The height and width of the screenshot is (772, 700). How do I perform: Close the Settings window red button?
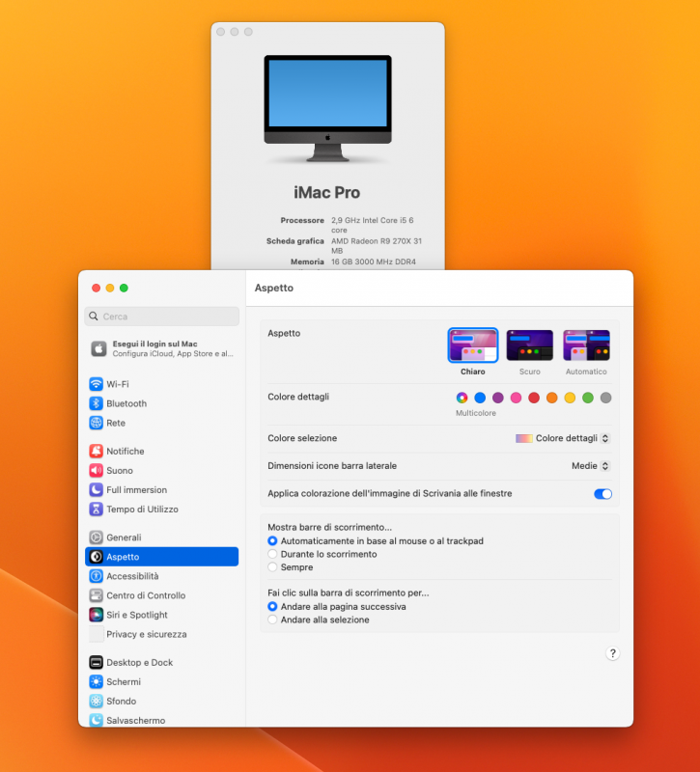click(96, 288)
